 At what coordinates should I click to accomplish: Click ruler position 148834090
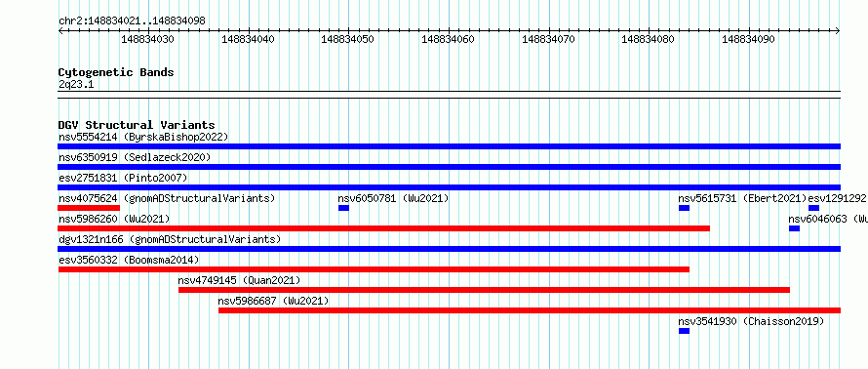748,39
